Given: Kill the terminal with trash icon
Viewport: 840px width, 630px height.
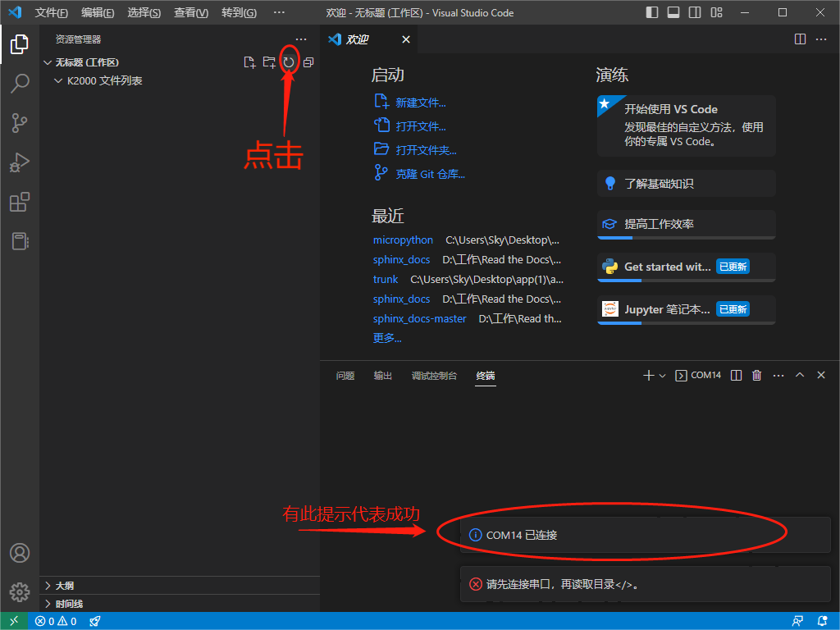Looking at the screenshot, I should pyautogui.click(x=756, y=376).
